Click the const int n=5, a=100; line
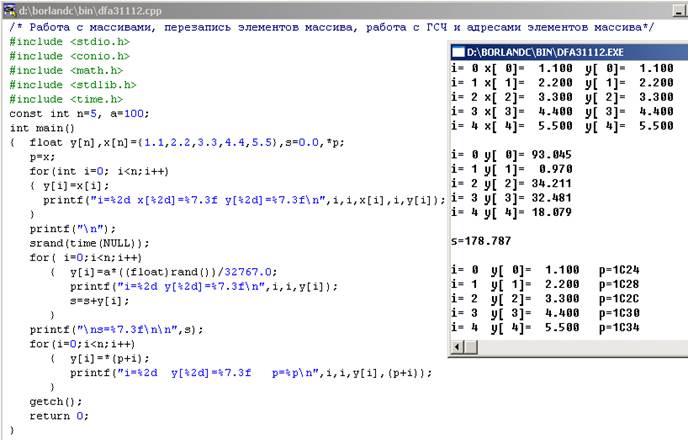This screenshot has height=440, width=688. tap(79, 114)
